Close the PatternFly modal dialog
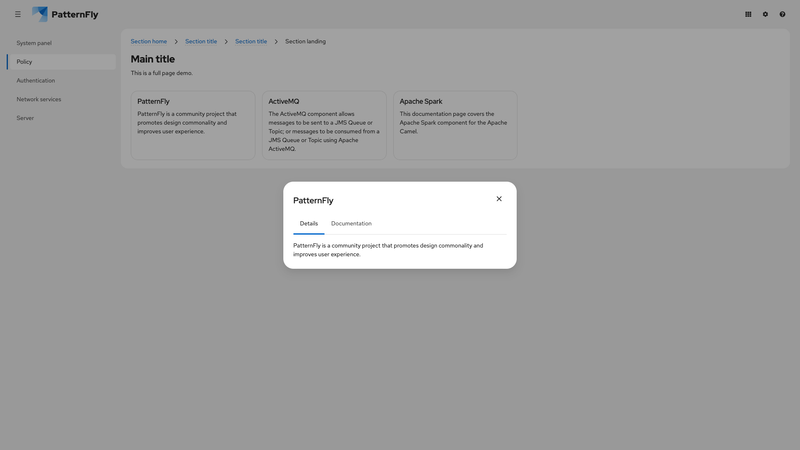This screenshot has width=800, height=450. click(x=499, y=199)
